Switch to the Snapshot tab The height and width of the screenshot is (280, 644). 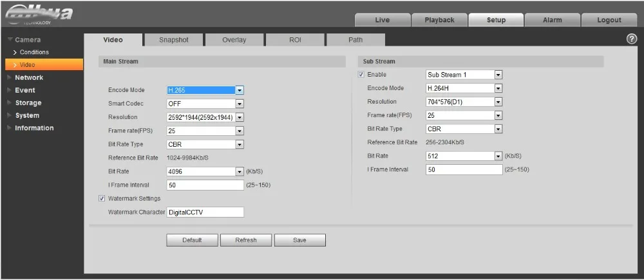tap(174, 40)
